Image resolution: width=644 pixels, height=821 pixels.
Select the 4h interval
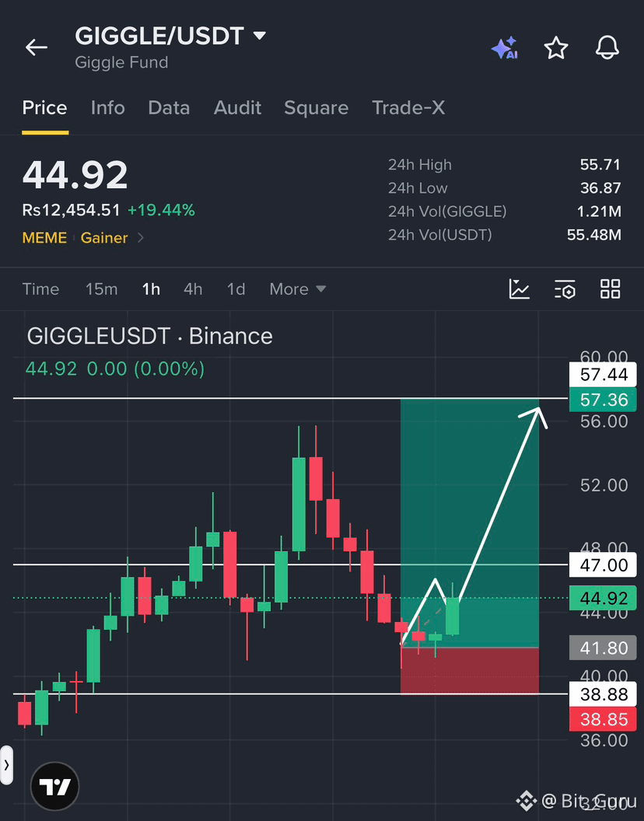pyautogui.click(x=193, y=289)
